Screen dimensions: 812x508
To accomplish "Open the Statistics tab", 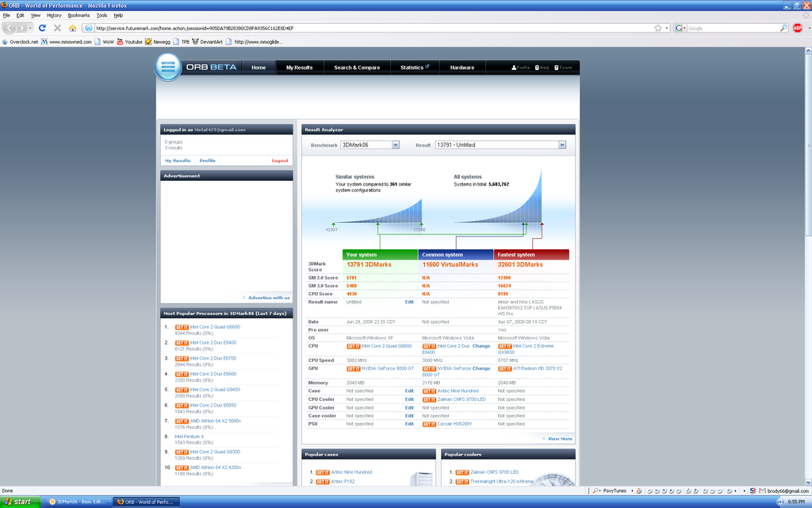I will [x=414, y=67].
